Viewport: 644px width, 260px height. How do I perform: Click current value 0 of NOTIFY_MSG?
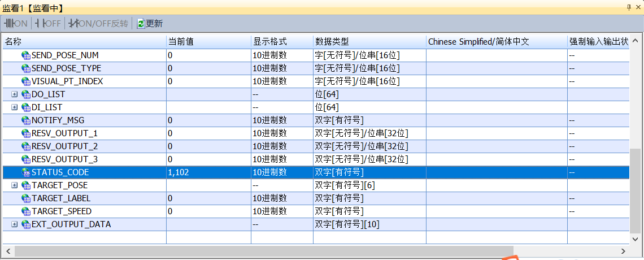pos(208,120)
